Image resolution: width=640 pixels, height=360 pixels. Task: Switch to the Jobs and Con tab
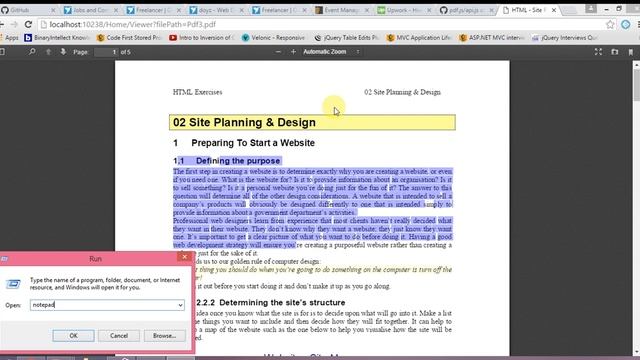[91, 10]
